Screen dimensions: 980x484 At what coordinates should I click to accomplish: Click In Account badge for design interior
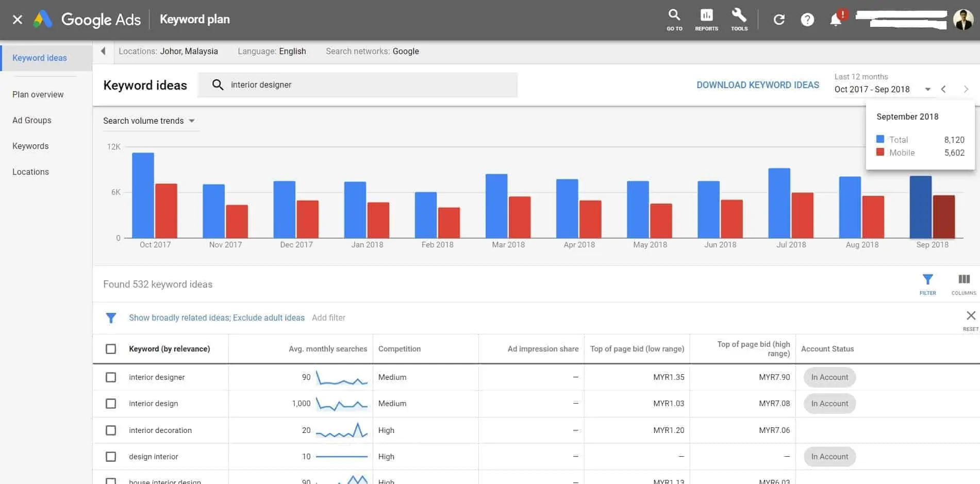click(x=829, y=457)
